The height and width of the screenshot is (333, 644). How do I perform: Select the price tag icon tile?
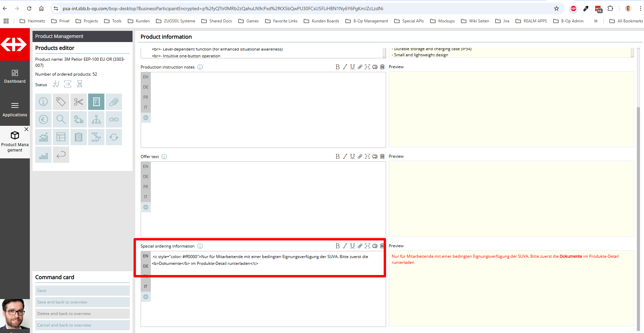(61, 102)
